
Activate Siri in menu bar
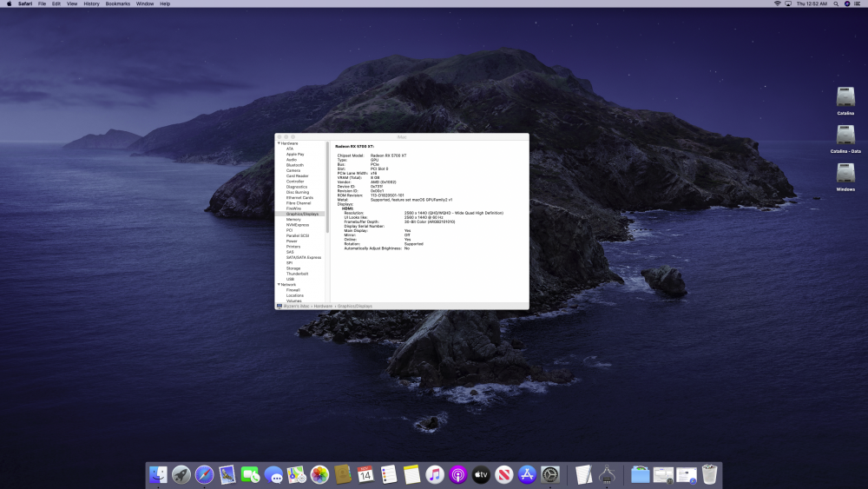[847, 3]
